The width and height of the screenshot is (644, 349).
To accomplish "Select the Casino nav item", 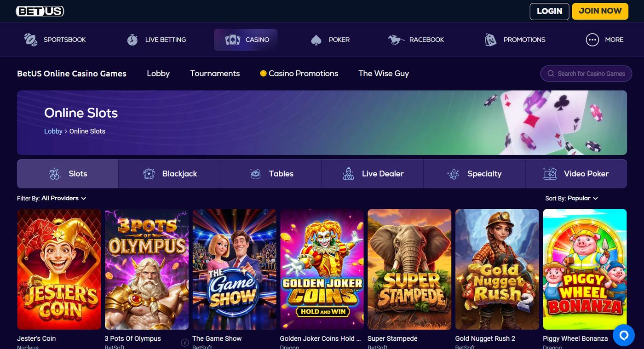I will point(246,40).
